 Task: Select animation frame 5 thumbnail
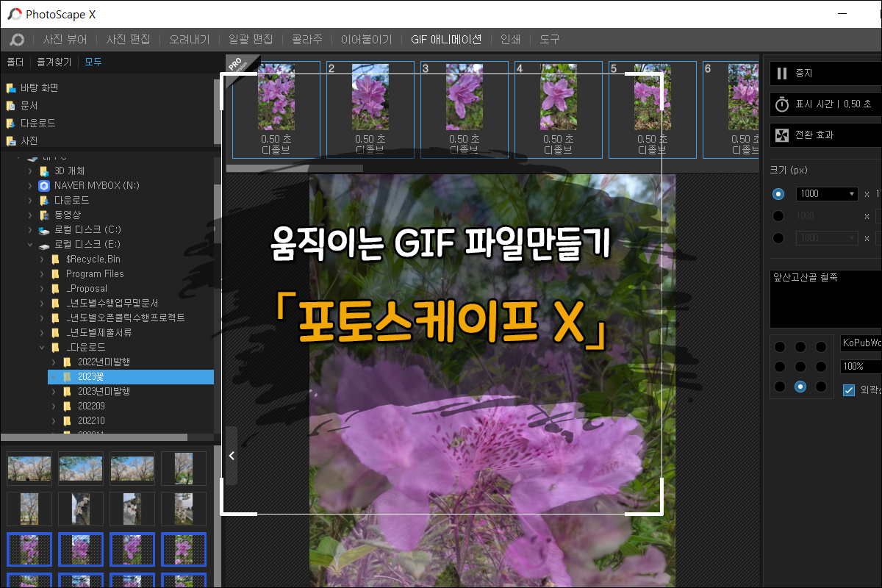[653, 110]
